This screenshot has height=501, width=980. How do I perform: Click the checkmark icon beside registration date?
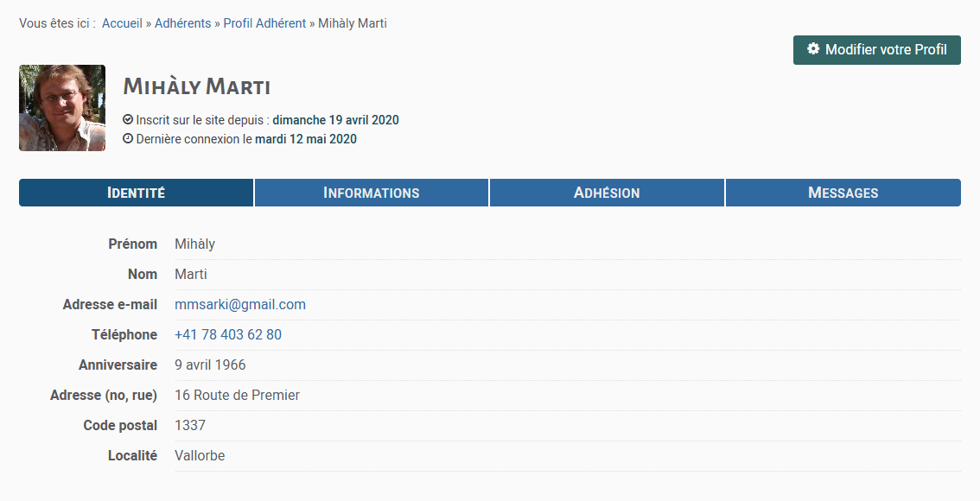pos(128,120)
